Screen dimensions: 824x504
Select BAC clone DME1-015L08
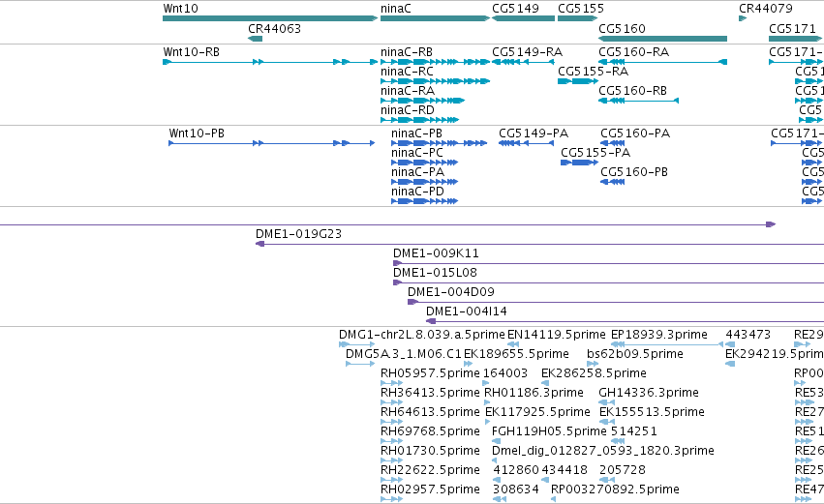click(x=608, y=283)
